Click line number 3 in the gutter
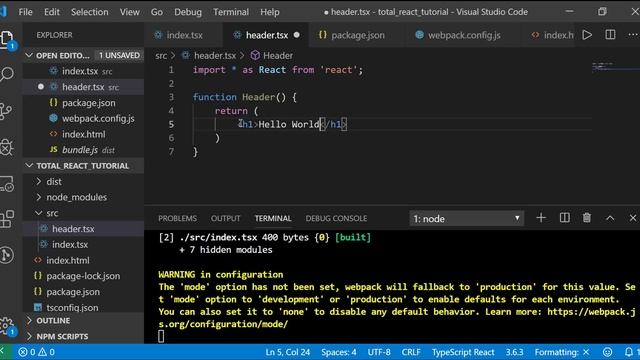The height and width of the screenshot is (360, 640). tap(171, 97)
